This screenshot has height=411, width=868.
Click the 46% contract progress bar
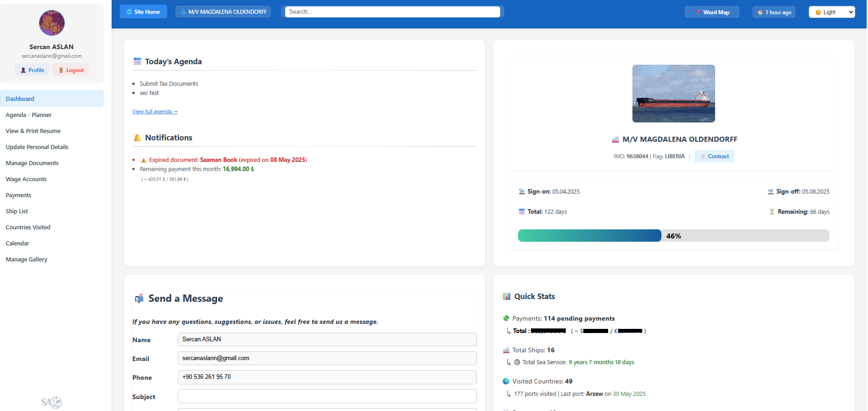673,236
